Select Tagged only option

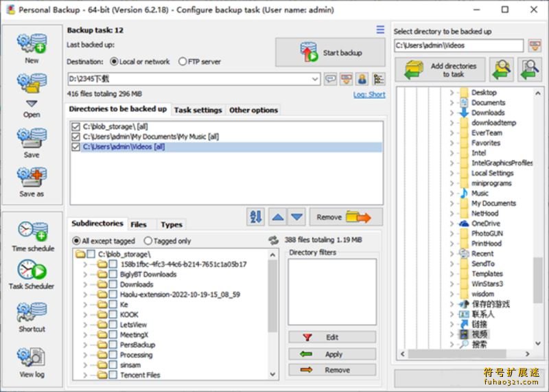tap(167, 241)
